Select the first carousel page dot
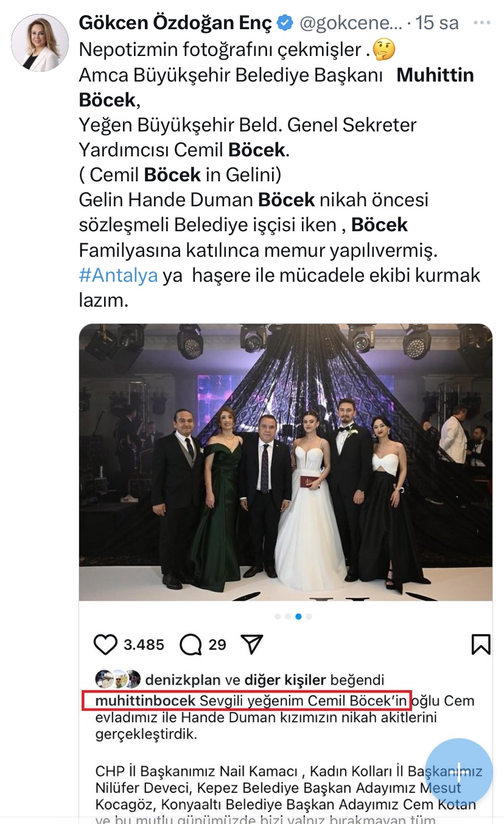Viewport: 504px width, 824px height. click(x=278, y=616)
